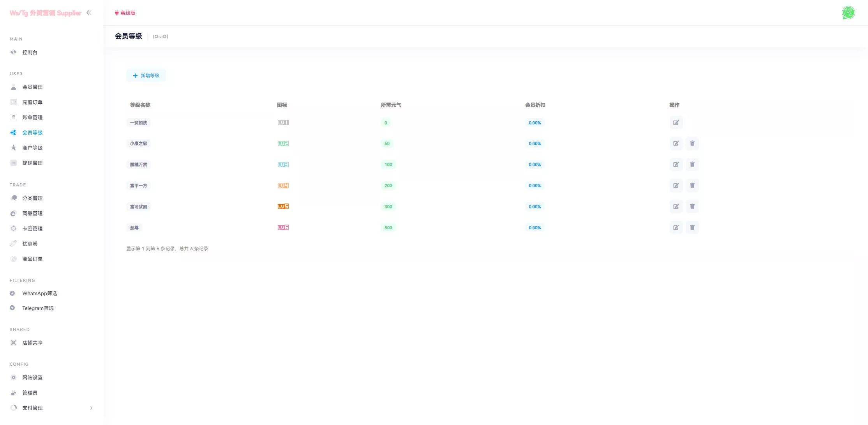
Task: Open the user avatar in top-right
Action: tap(848, 13)
